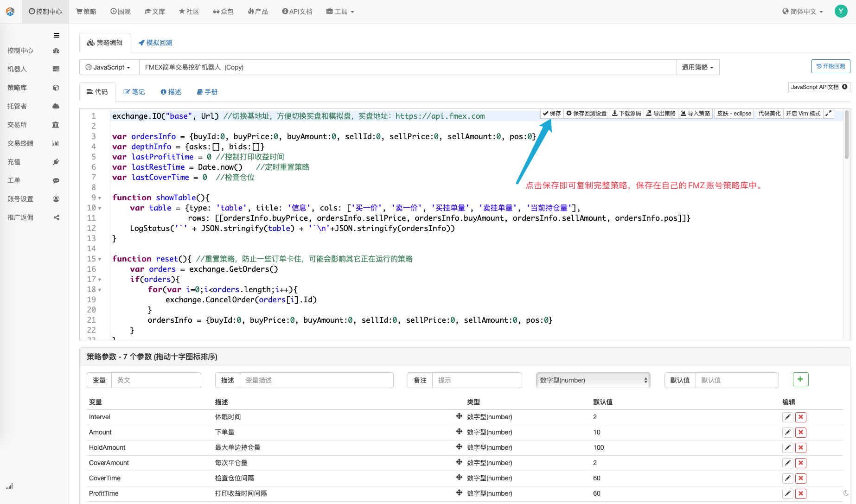
Task: Click the pencil edit icon for Amount
Action: coord(787,432)
